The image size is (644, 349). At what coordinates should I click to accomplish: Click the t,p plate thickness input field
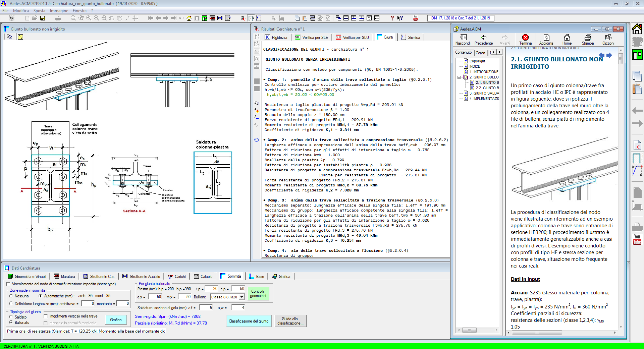point(211,289)
